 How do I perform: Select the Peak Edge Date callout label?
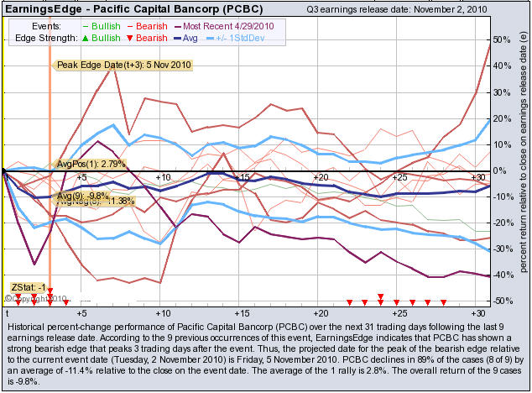[x=123, y=65]
